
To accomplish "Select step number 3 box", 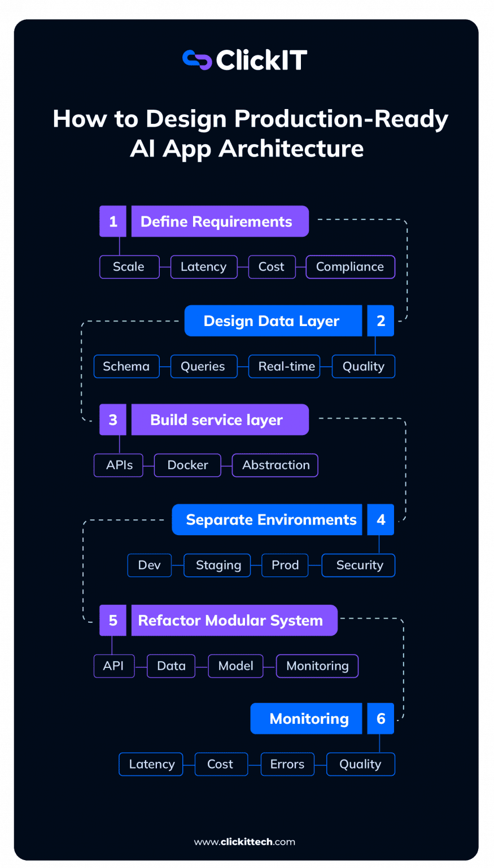I will coord(113,420).
